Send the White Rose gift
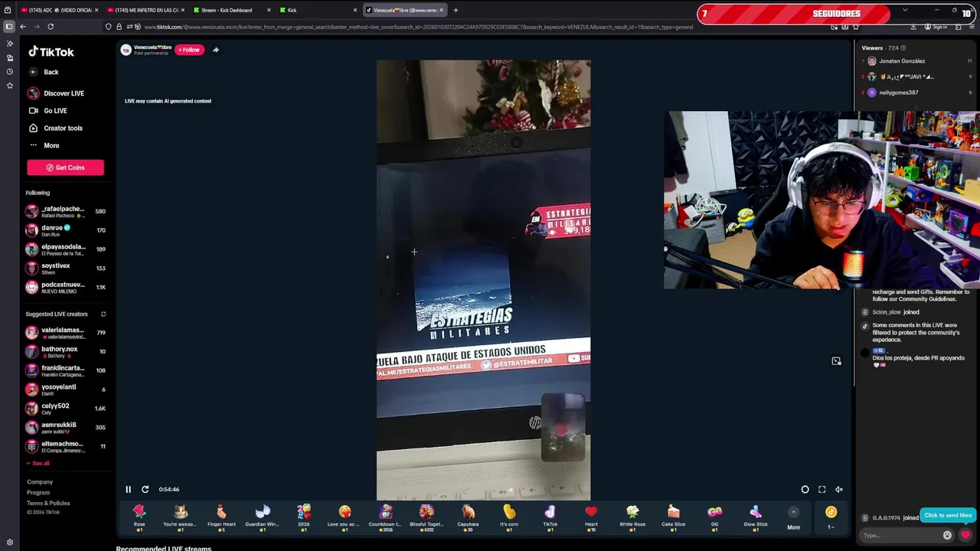The height and width of the screenshot is (551, 980). tap(632, 517)
